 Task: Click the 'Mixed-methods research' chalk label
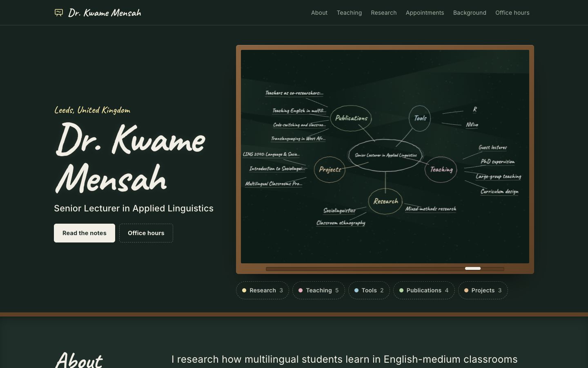pyautogui.click(x=431, y=209)
